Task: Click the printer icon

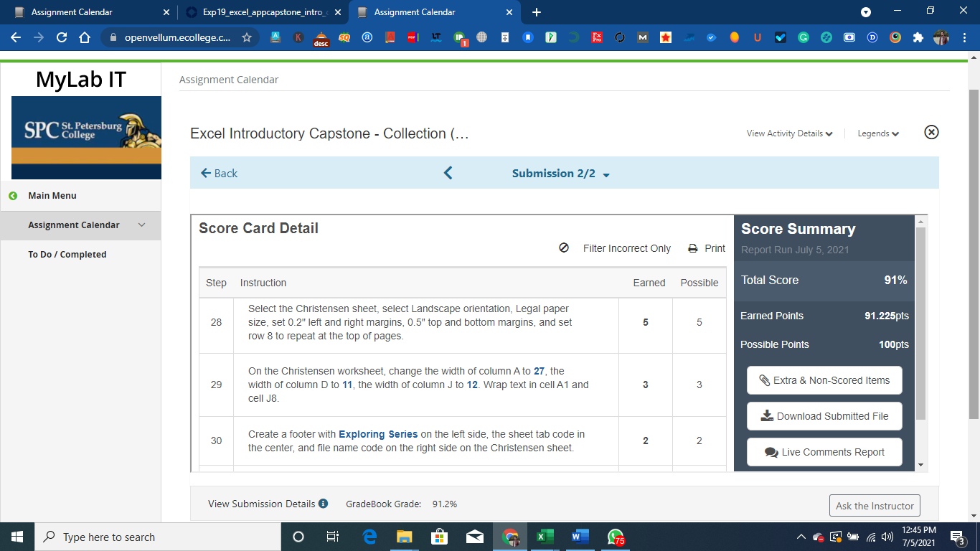Action: [693, 248]
